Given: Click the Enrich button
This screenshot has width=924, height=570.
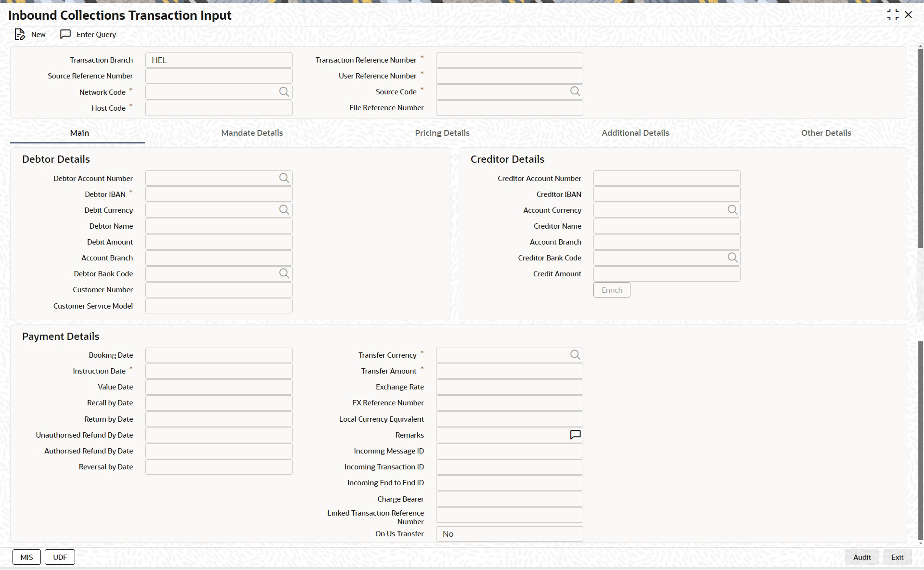Looking at the screenshot, I should 611,290.
